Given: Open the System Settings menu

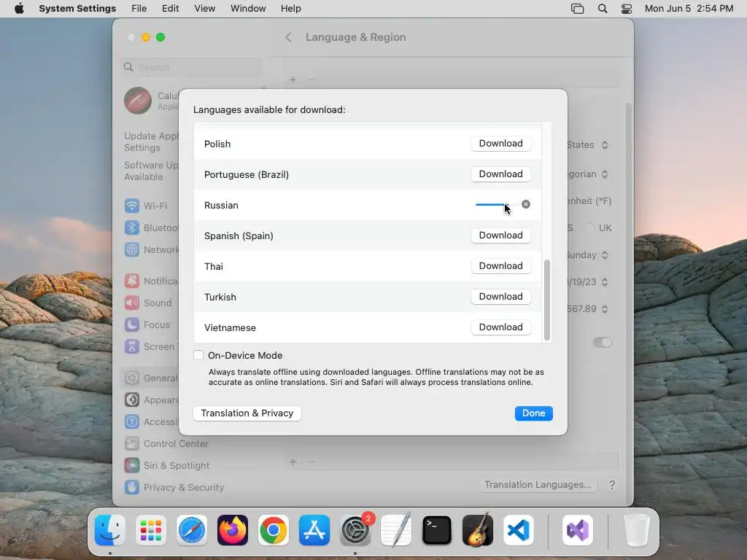Looking at the screenshot, I should (x=77, y=9).
